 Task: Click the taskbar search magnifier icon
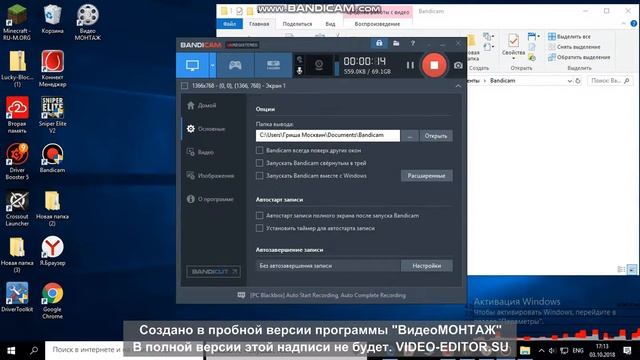click(34, 350)
